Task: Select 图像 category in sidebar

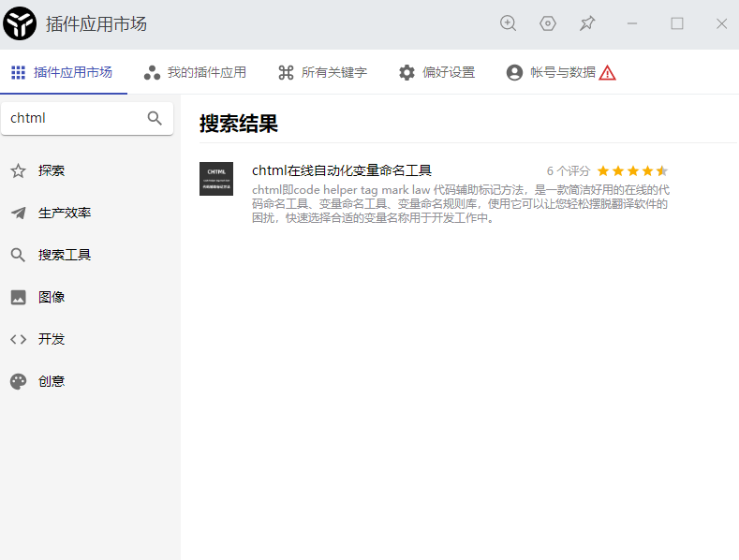Action: 90,297
